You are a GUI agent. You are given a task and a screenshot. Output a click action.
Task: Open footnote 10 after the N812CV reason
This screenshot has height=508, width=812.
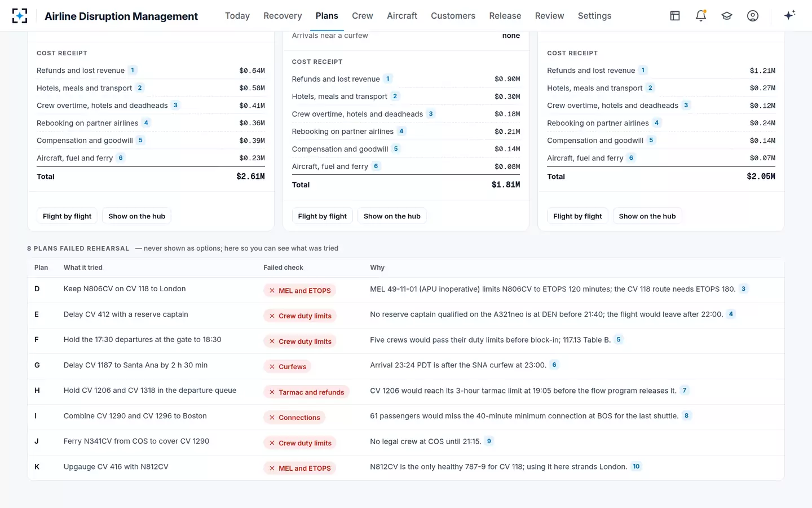point(636,467)
